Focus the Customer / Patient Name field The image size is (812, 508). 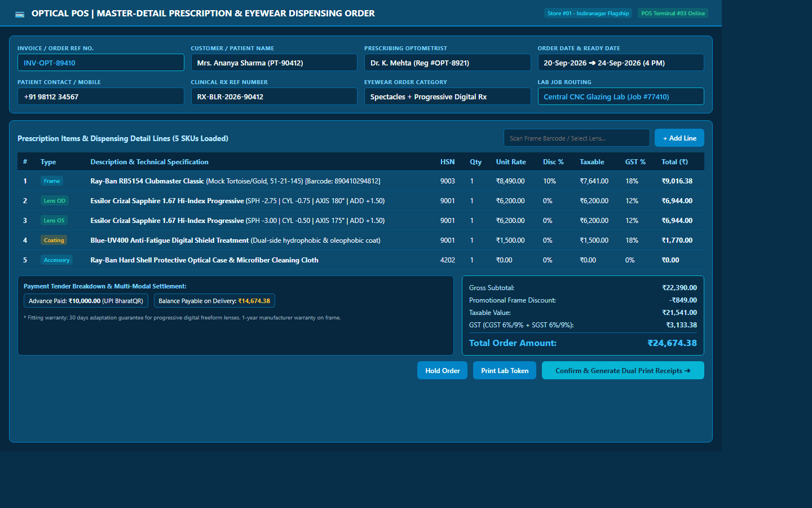tap(274, 63)
